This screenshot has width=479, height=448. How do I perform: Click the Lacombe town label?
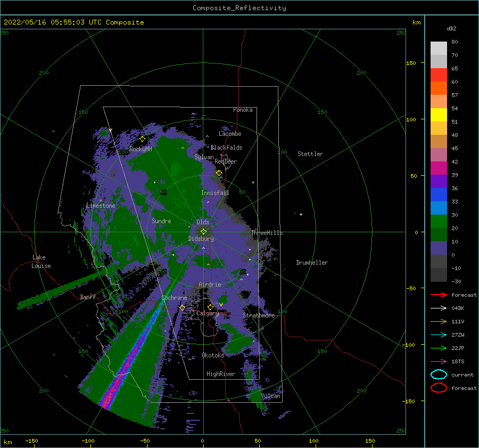tap(230, 134)
